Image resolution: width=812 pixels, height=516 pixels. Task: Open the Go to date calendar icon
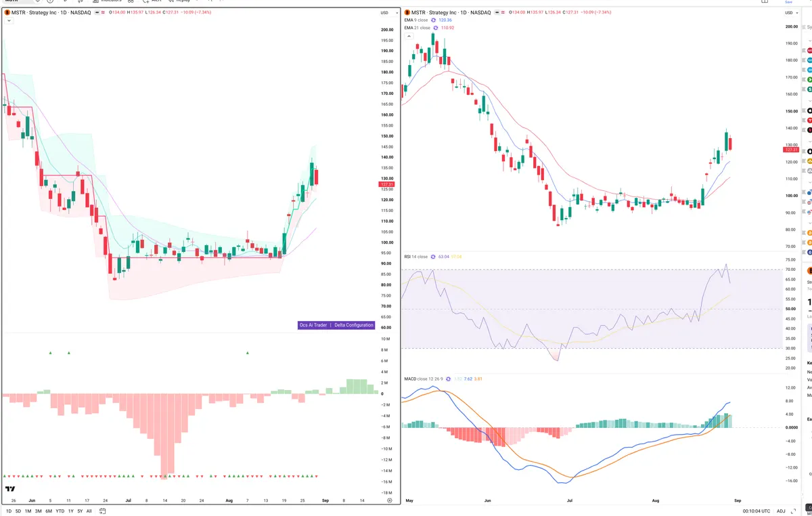[x=104, y=511]
